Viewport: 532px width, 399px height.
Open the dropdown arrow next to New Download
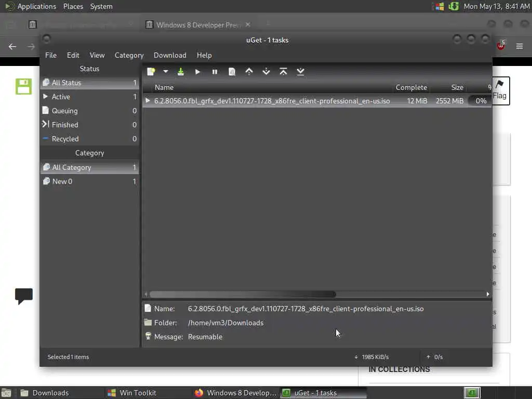166,72
